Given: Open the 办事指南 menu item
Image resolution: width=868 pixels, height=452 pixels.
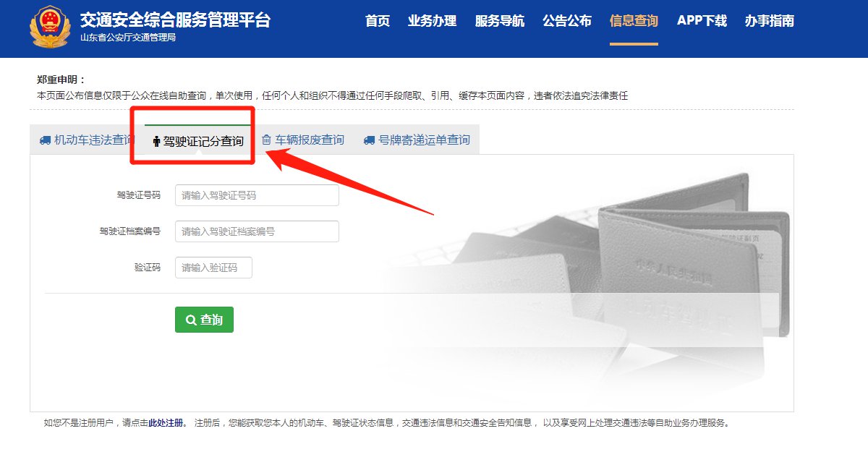Looking at the screenshot, I should pos(770,21).
